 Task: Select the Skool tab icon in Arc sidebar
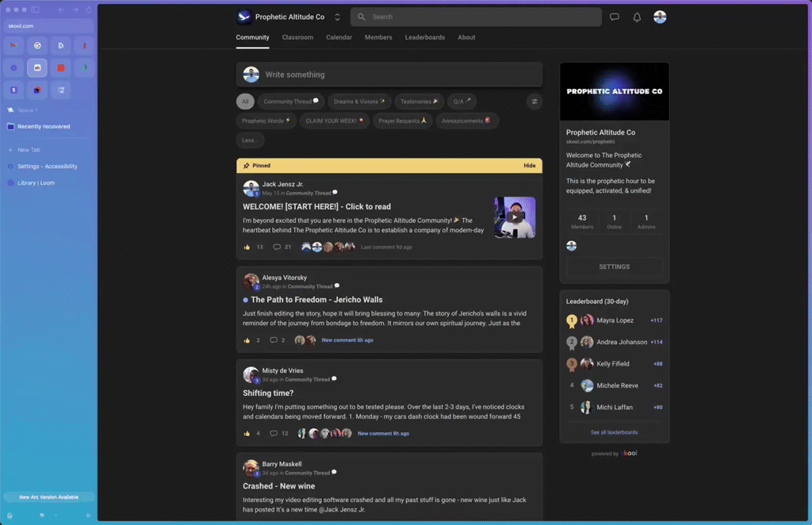click(x=37, y=68)
